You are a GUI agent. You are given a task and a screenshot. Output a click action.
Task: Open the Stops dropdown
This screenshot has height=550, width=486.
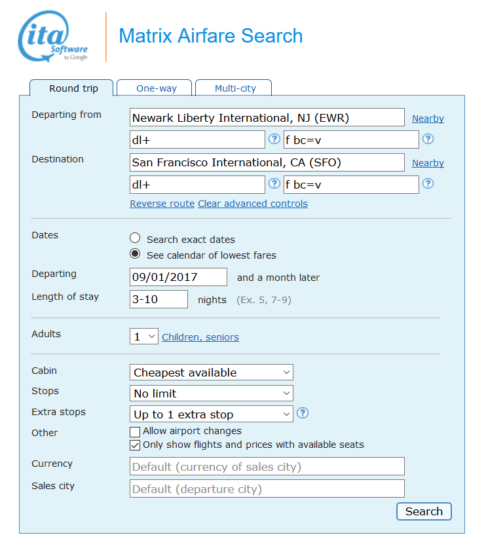211,393
